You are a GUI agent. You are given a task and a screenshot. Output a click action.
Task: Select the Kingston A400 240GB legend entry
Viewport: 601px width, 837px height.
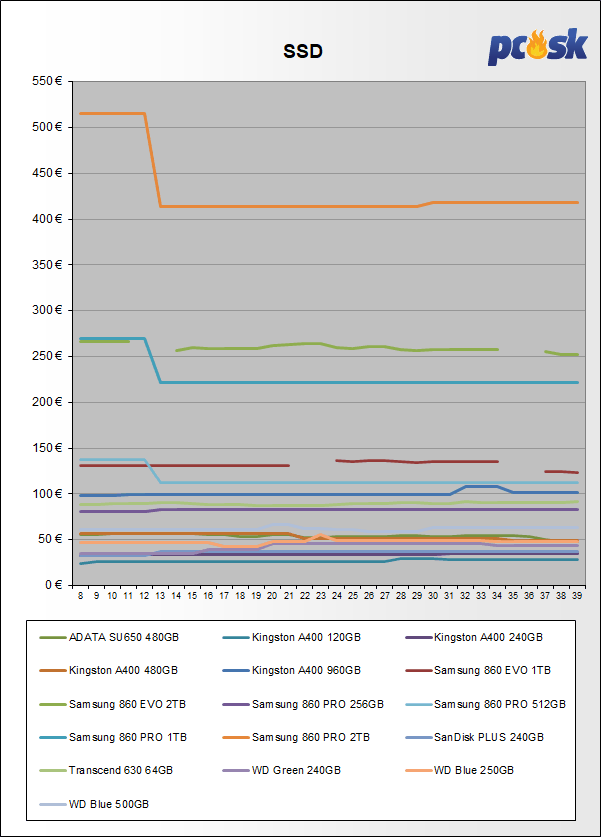coord(474,637)
